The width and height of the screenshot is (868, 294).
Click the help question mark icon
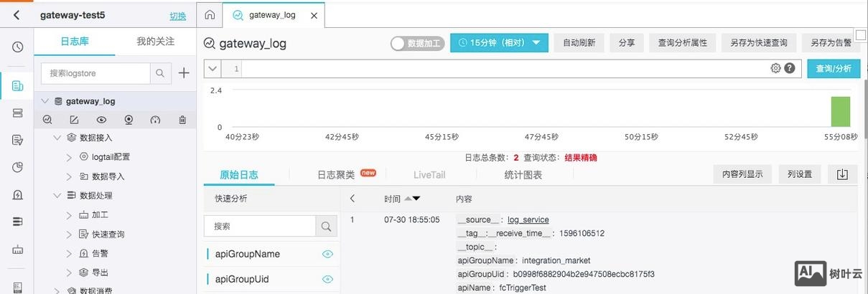click(790, 68)
